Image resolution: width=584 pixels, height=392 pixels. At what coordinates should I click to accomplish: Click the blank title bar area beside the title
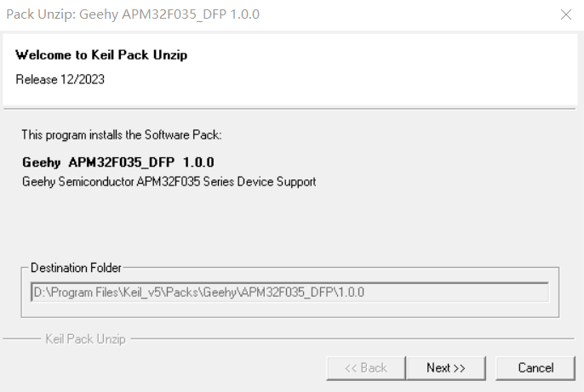409,14
